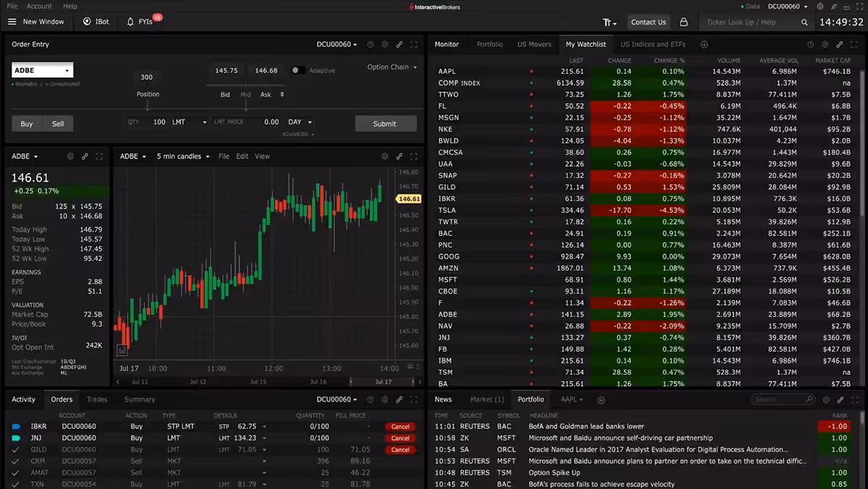This screenshot has width=868, height=489.
Task: Add a new tab in Monitor panel
Action: pyautogui.click(x=704, y=45)
